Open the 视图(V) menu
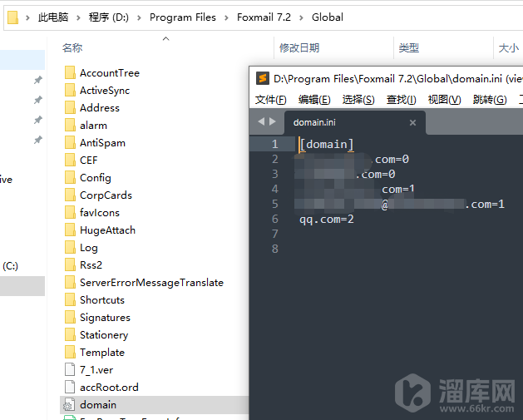523x420 pixels. pyautogui.click(x=444, y=100)
